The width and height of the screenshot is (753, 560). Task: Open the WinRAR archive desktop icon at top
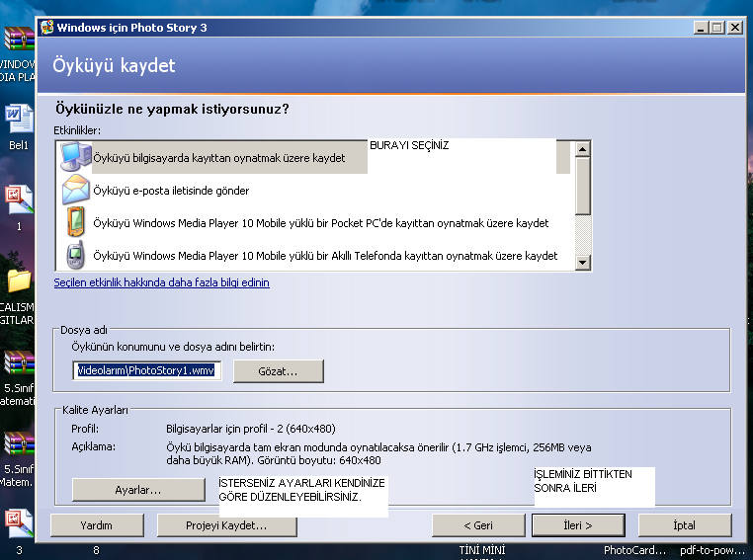(18, 40)
